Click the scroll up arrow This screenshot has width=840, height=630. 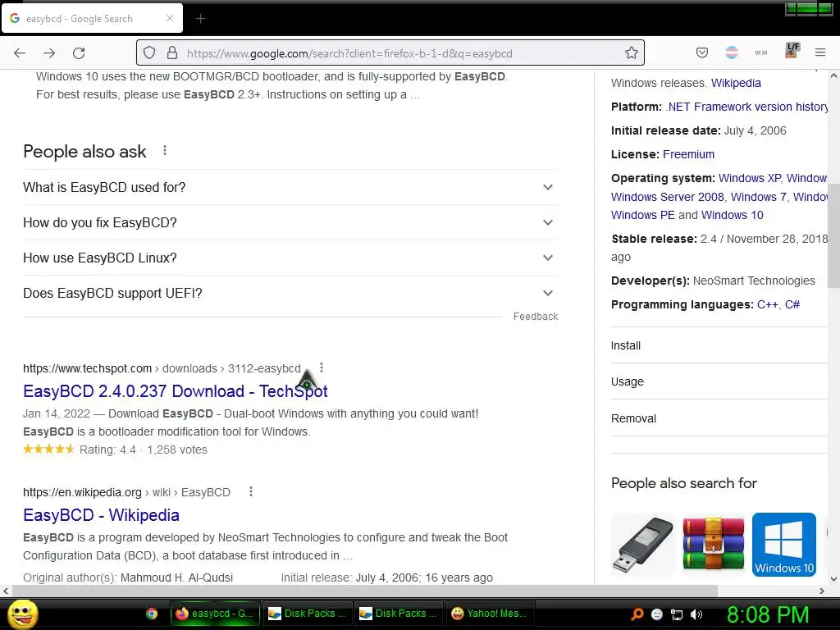[x=833, y=76]
